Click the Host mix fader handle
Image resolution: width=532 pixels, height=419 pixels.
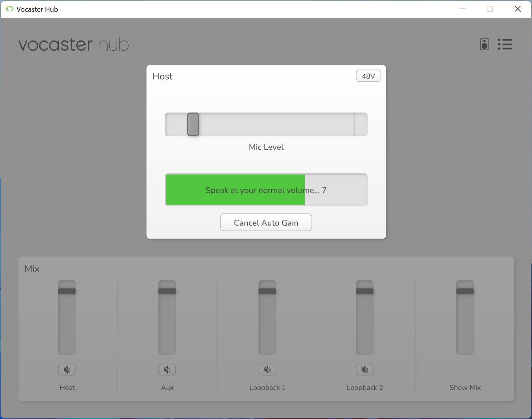click(x=67, y=291)
